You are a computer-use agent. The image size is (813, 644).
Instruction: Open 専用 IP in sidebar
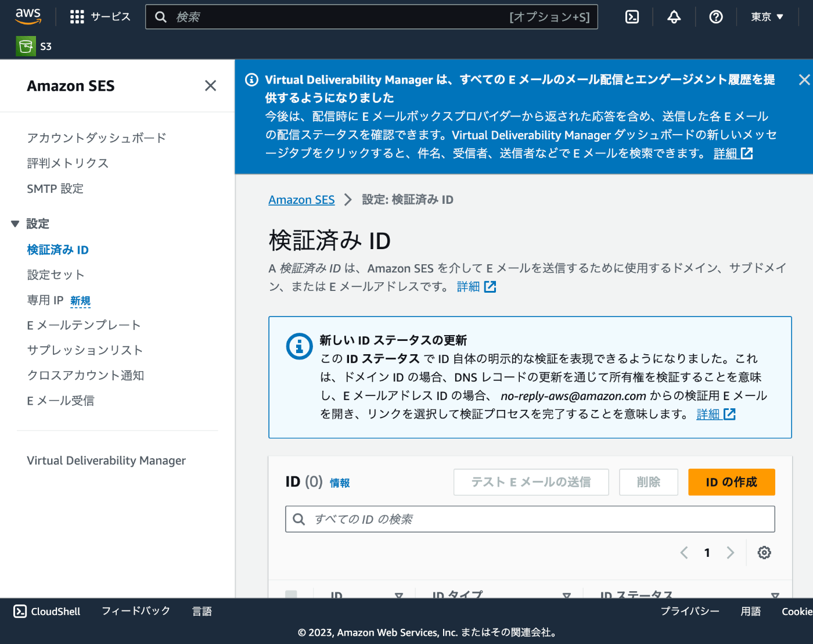45,300
